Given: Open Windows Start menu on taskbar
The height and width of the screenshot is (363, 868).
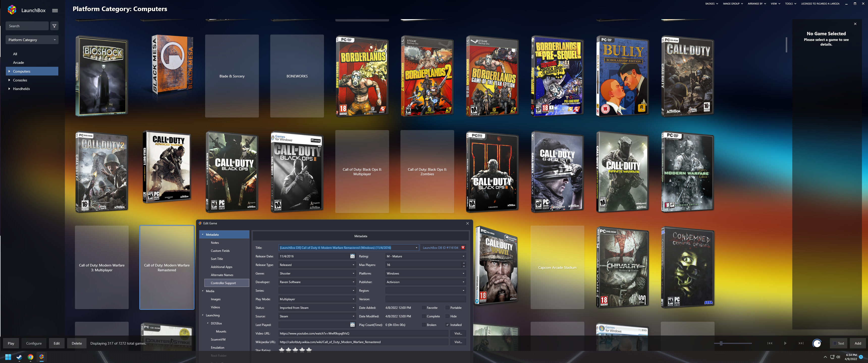Looking at the screenshot, I should tap(8, 357).
